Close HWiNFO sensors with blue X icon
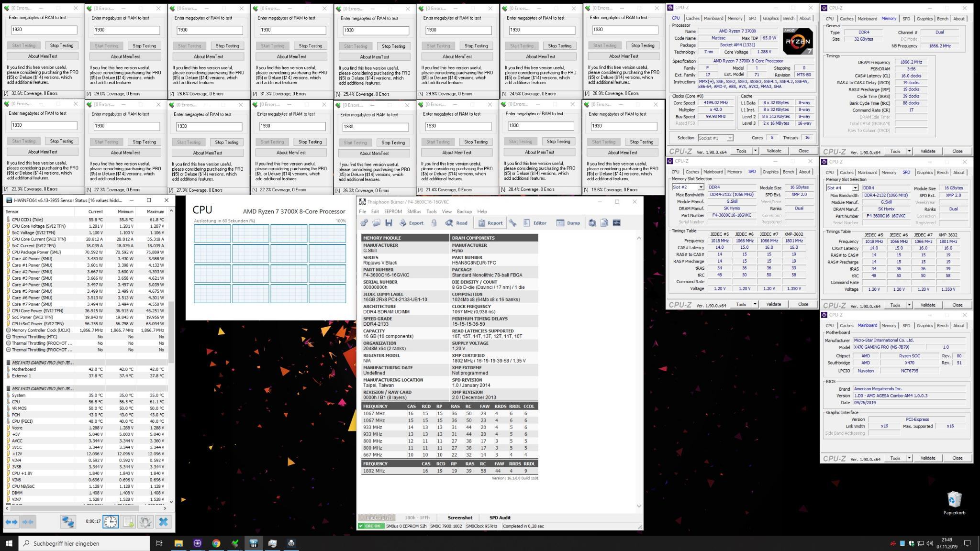This screenshot has height=551, width=980. click(x=163, y=522)
